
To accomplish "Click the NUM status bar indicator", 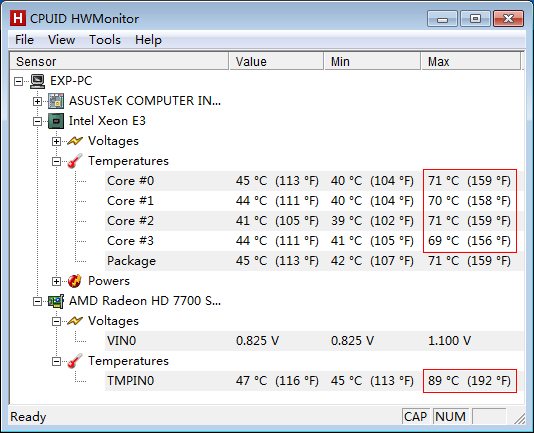I will 451,417.
